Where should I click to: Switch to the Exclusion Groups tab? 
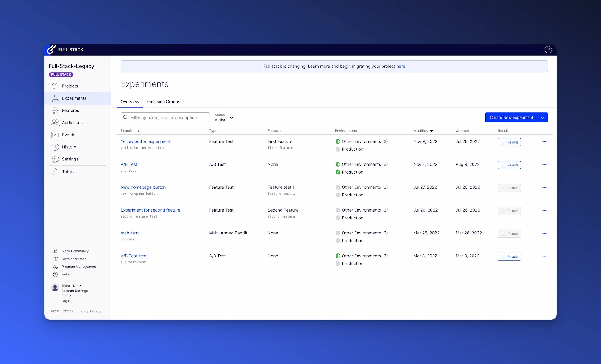(x=163, y=102)
